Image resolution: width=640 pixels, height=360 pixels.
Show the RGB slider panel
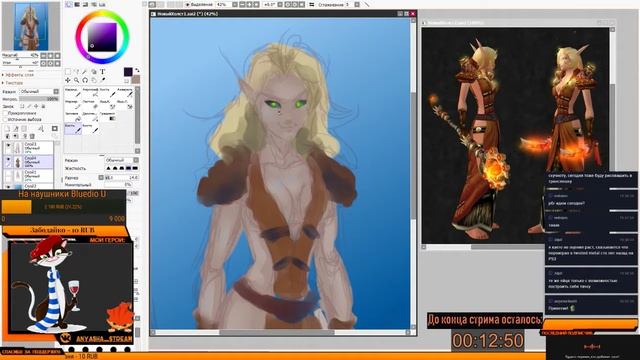pos(77,4)
